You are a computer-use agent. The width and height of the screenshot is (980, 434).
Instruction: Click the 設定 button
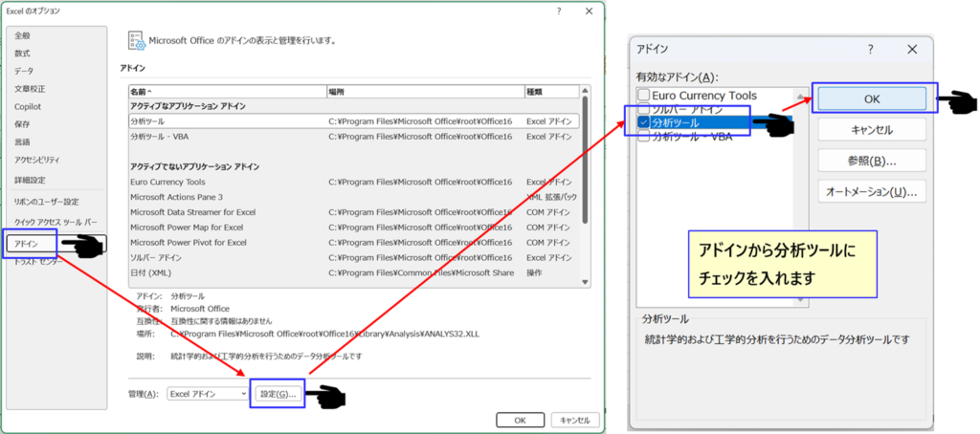(278, 394)
